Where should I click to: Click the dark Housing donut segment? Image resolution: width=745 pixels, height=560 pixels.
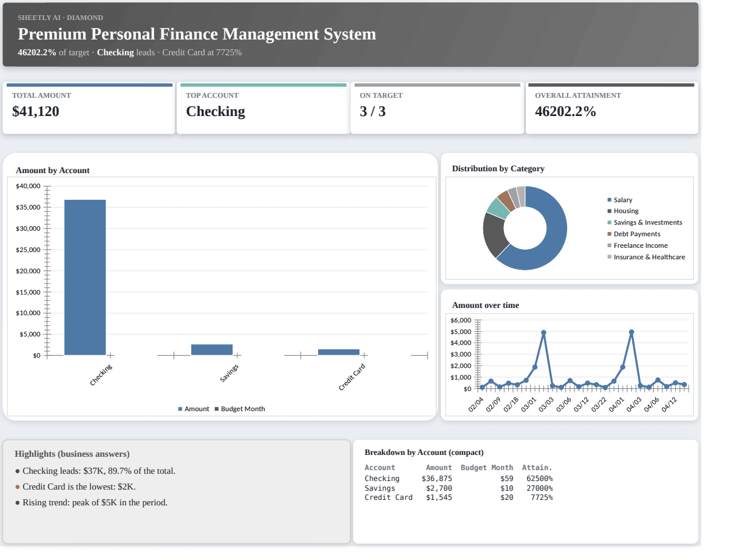pyautogui.click(x=494, y=234)
